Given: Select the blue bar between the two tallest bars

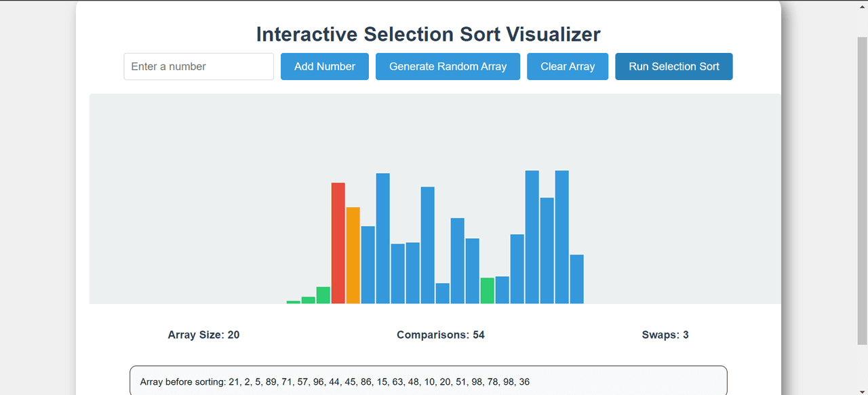Looking at the screenshot, I should coord(547,250).
